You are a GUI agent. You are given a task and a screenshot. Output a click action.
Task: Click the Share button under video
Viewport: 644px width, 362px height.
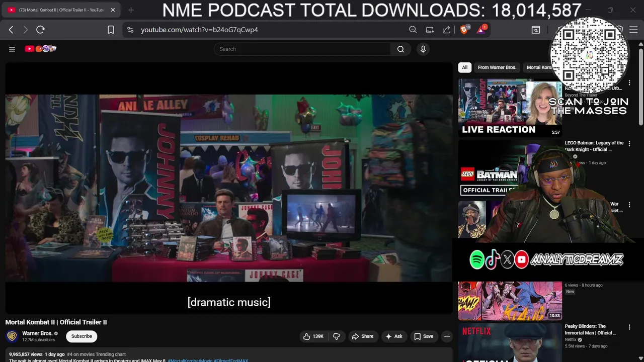(x=363, y=336)
